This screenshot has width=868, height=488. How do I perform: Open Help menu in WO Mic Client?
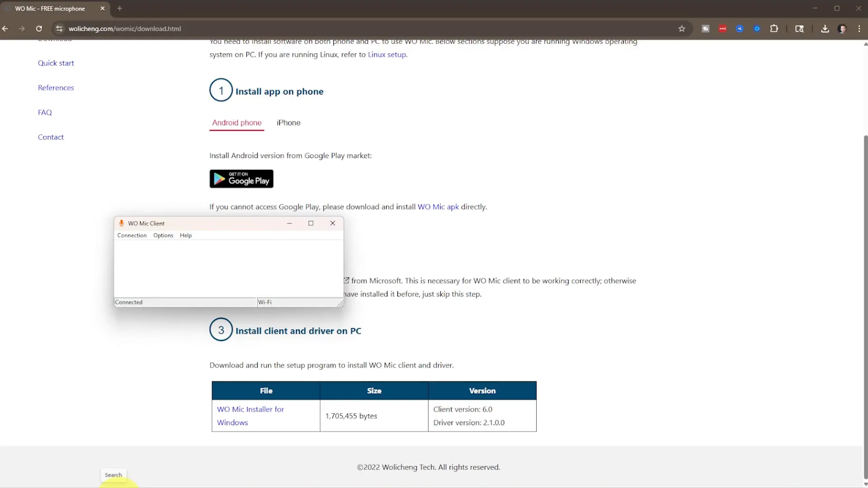pos(186,235)
